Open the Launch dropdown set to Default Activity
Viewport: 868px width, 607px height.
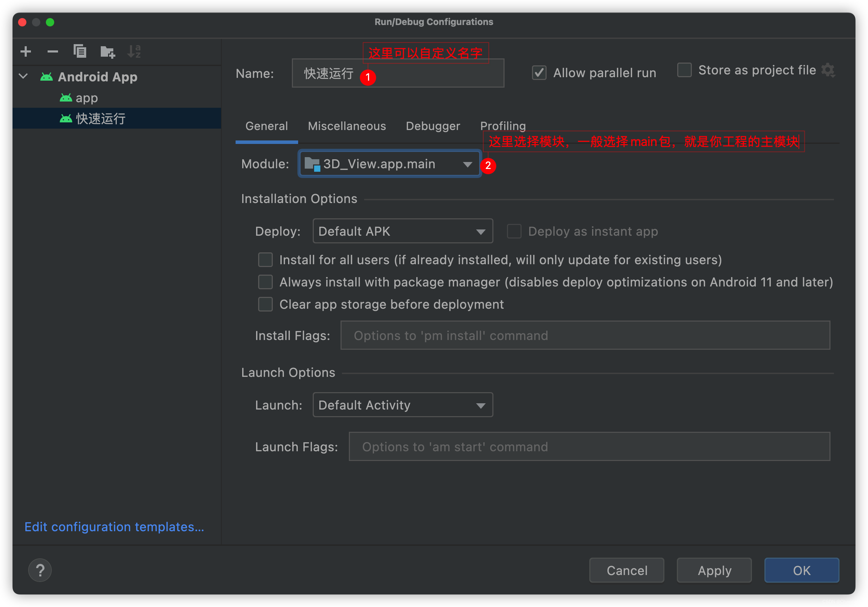click(403, 405)
